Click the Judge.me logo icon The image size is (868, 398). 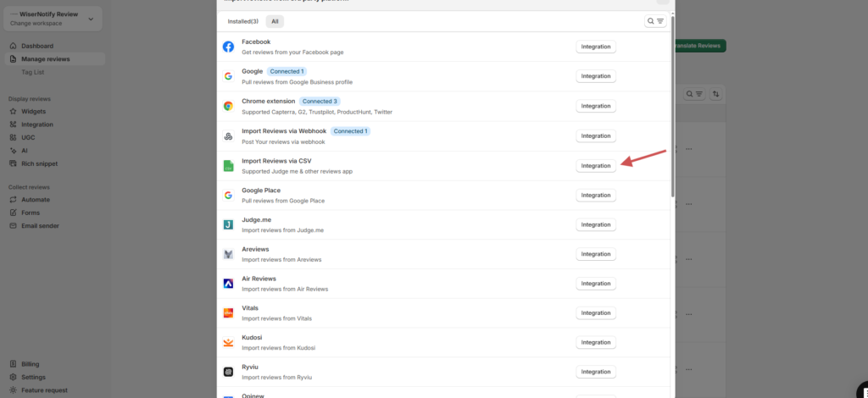(x=228, y=224)
